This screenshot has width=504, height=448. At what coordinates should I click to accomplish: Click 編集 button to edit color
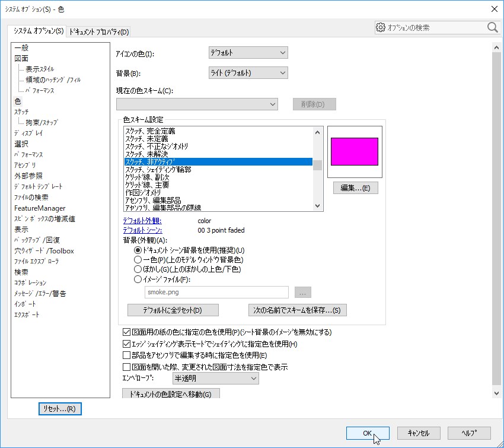point(355,188)
